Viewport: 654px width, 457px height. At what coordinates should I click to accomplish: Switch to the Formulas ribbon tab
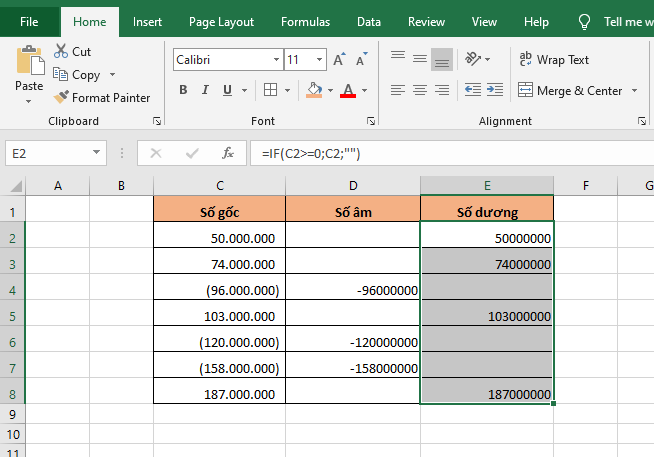(305, 21)
